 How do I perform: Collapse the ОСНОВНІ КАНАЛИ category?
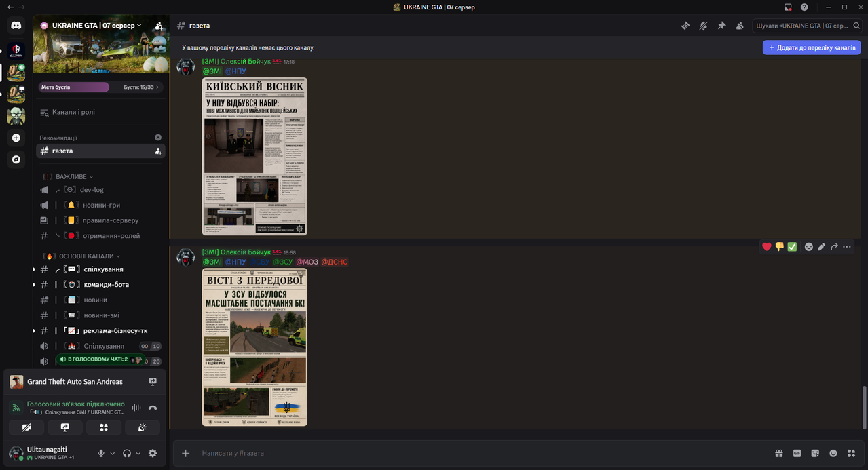pyautogui.click(x=82, y=256)
